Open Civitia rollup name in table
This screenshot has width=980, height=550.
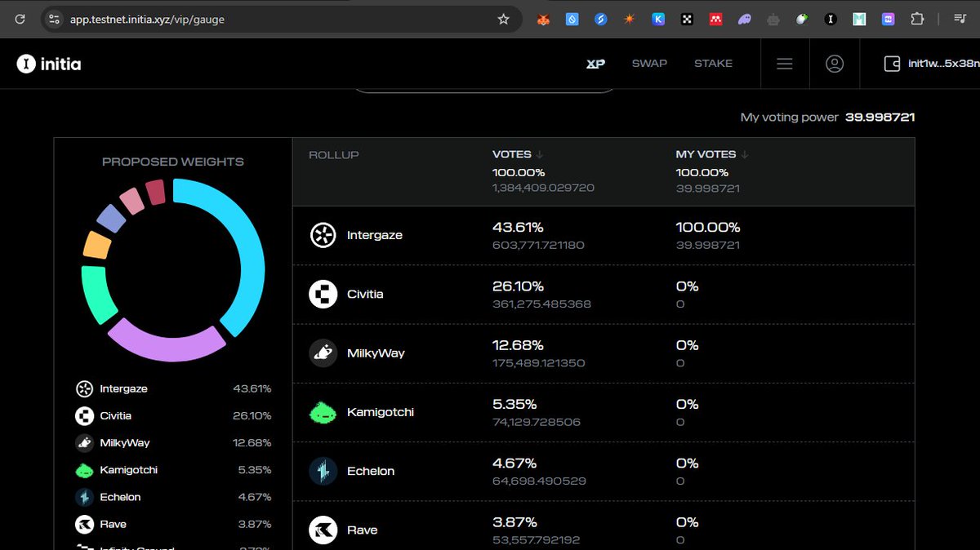click(365, 294)
